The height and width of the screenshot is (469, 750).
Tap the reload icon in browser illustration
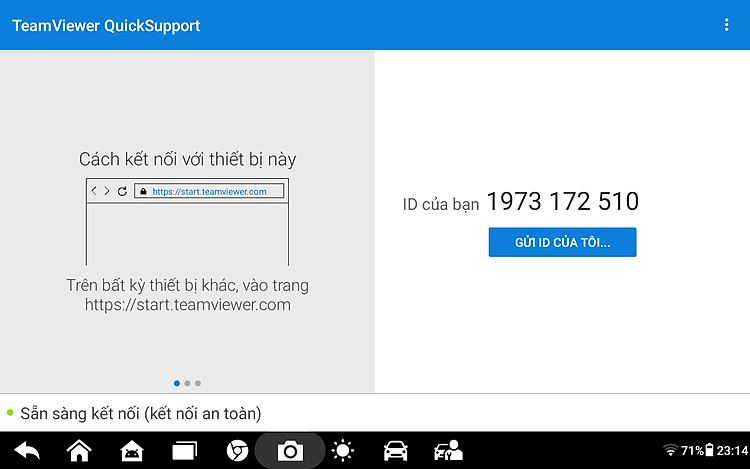click(x=122, y=191)
